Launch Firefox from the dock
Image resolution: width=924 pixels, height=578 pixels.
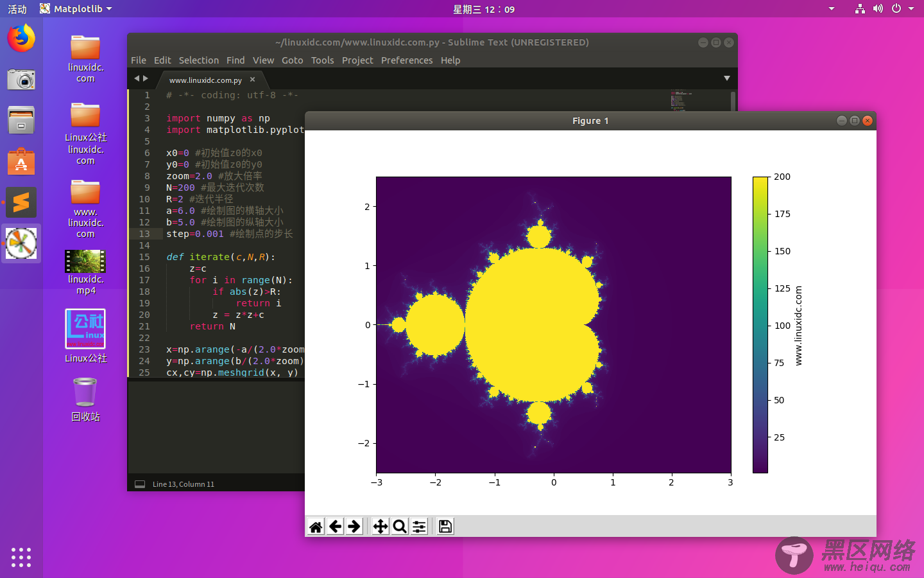tap(21, 39)
